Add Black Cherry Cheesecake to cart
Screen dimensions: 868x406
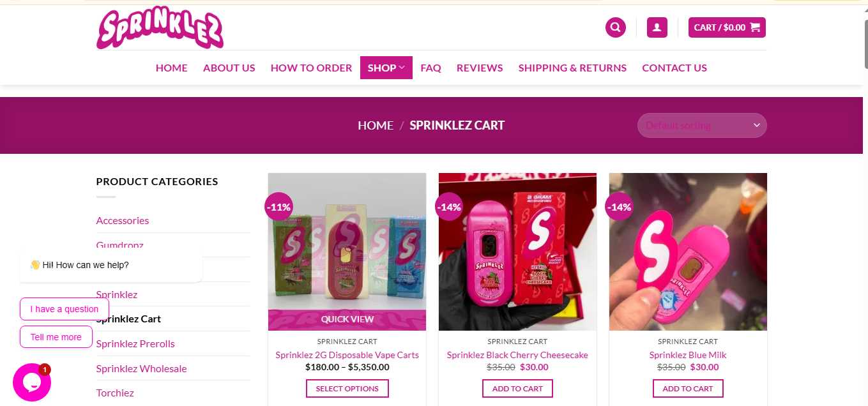[x=517, y=388]
